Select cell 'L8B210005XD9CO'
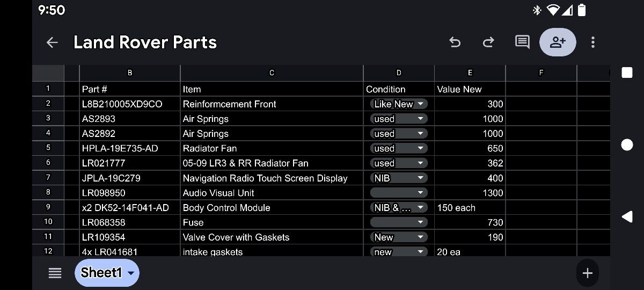This screenshot has width=644, height=290. coord(130,104)
